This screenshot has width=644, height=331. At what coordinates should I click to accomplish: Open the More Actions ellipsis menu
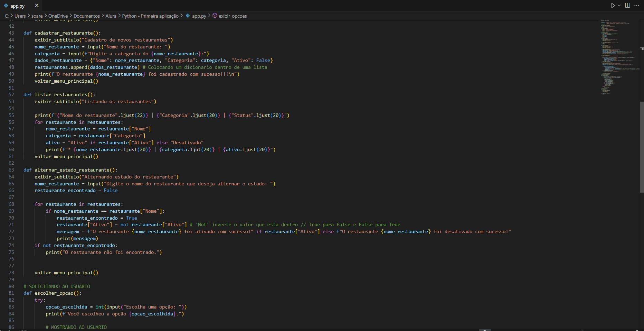click(x=637, y=6)
